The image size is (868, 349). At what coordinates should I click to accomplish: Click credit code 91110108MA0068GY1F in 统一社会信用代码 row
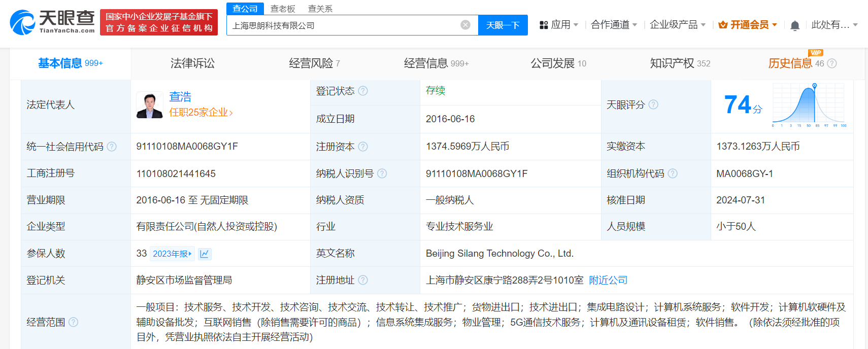tap(187, 147)
